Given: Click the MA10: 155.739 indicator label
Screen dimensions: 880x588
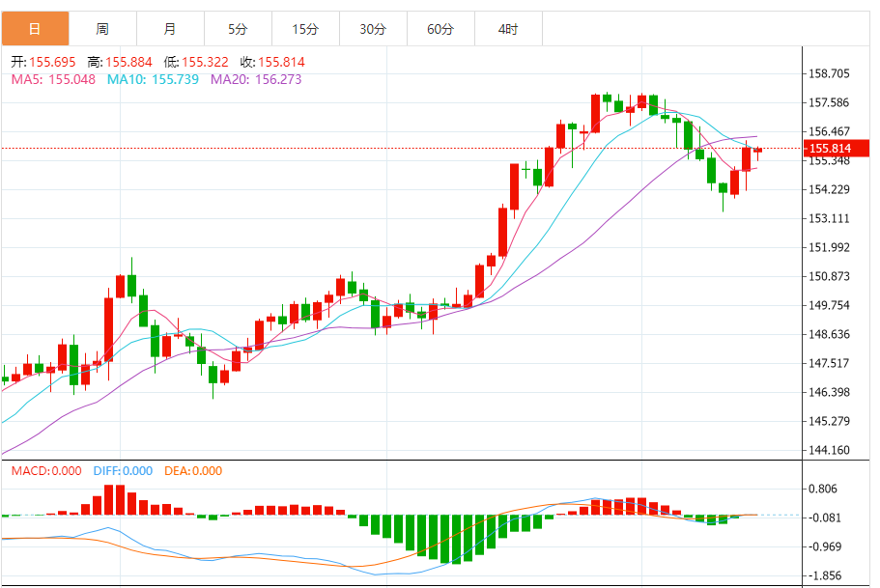Looking at the screenshot, I should [153, 80].
